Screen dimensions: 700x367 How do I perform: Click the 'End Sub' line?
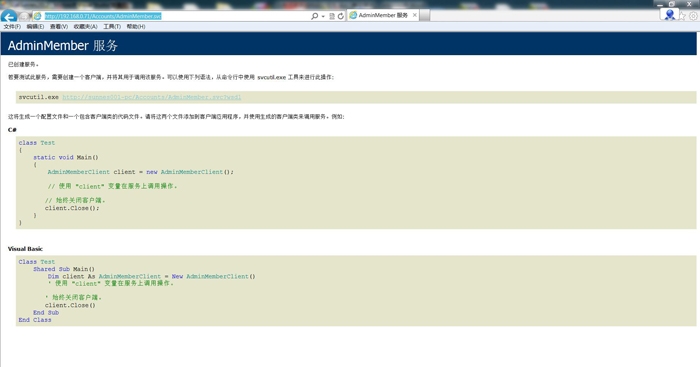pos(46,313)
